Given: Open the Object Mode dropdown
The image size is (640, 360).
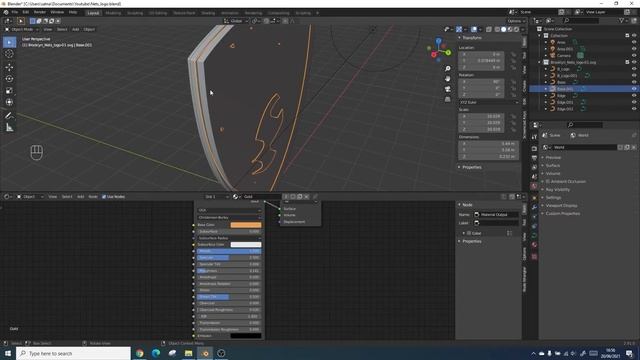Looking at the screenshot, I should [21, 29].
